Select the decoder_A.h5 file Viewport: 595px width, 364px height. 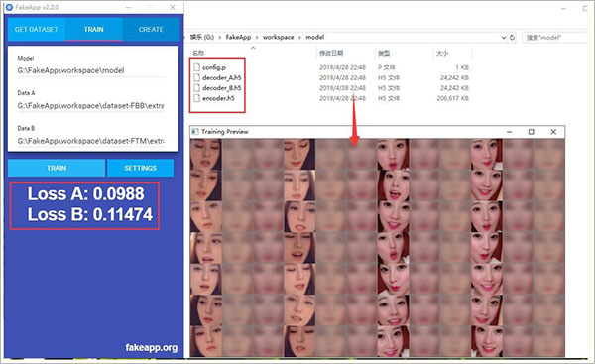(x=221, y=77)
